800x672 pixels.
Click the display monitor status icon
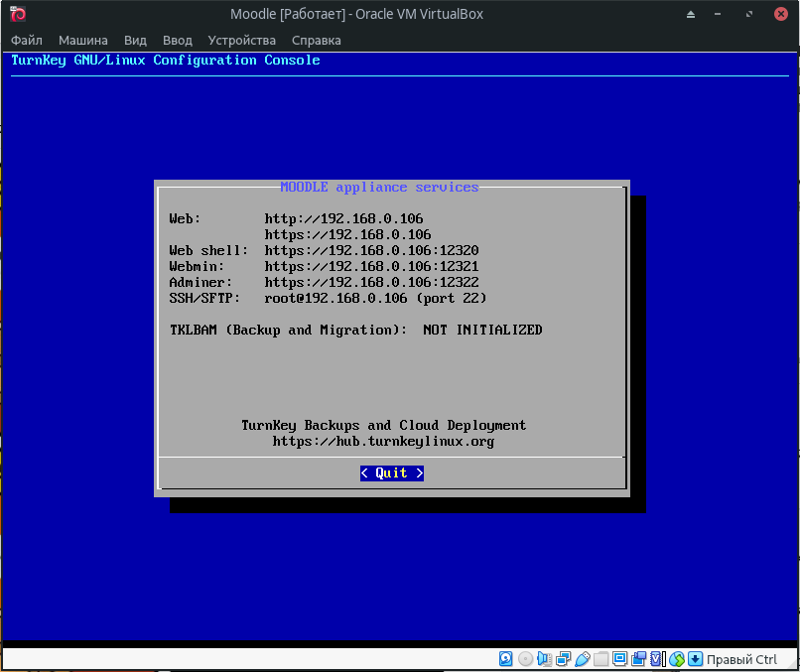pyautogui.click(x=619, y=659)
